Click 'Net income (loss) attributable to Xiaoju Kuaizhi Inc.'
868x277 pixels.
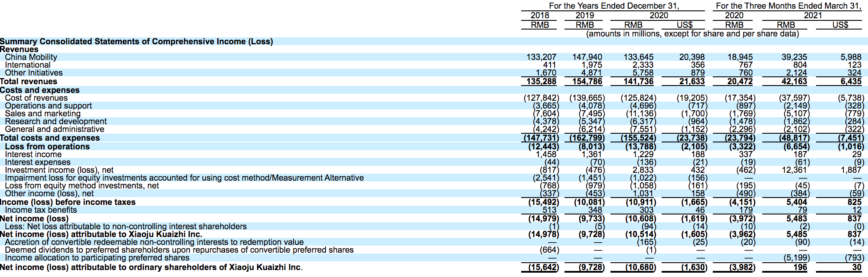coord(101,234)
